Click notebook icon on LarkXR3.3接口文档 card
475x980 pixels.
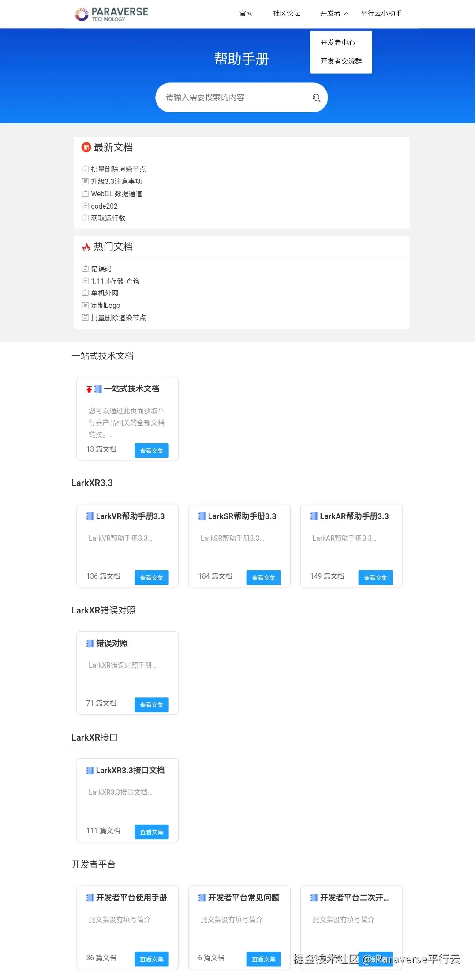pyautogui.click(x=90, y=771)
